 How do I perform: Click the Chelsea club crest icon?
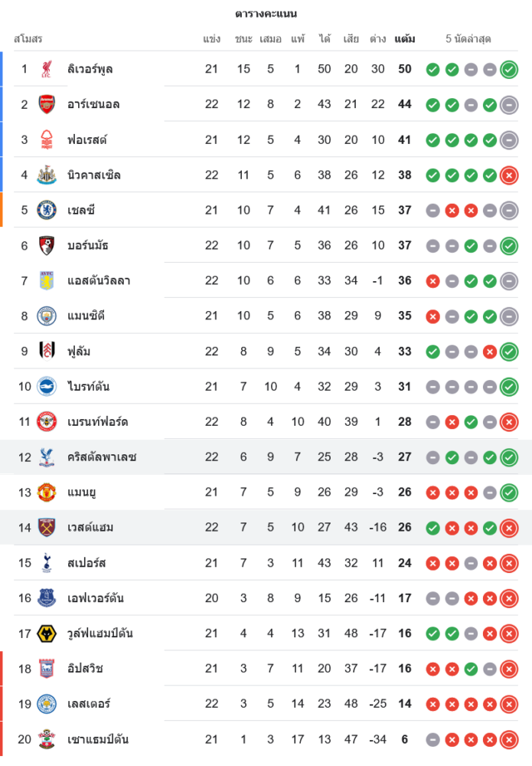47,210
